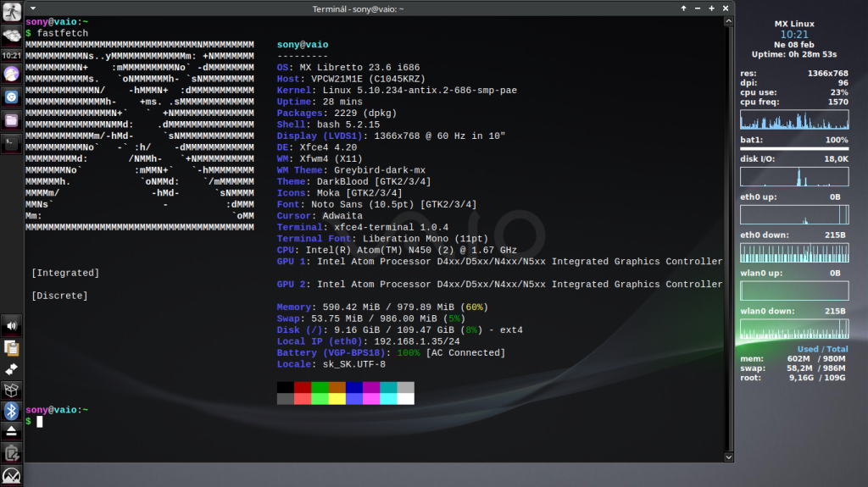The height and width of the screenshot is (487, 868).
Task: Click the terminal scrollbar down arrow
Action: pyautogui.click(x=728, y=457)
